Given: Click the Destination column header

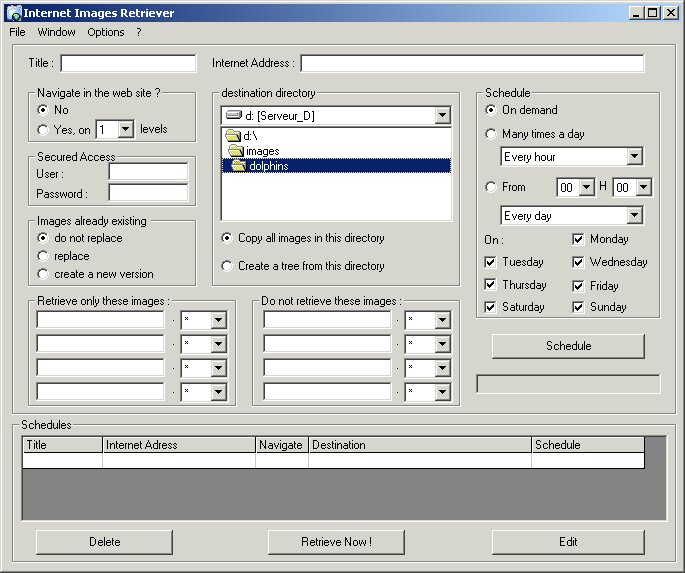Looking at the screenshot, I should click(420, 445).
